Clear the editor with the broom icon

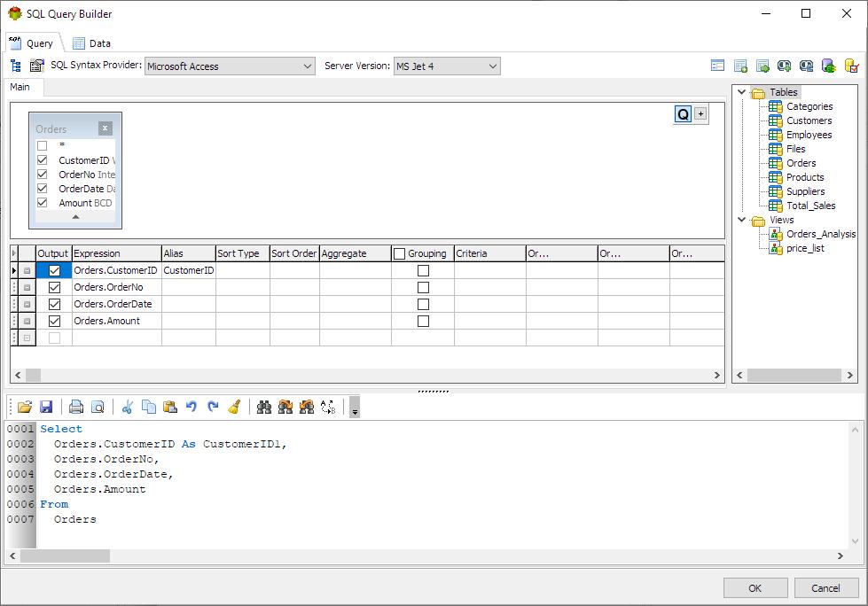point(234,407)
